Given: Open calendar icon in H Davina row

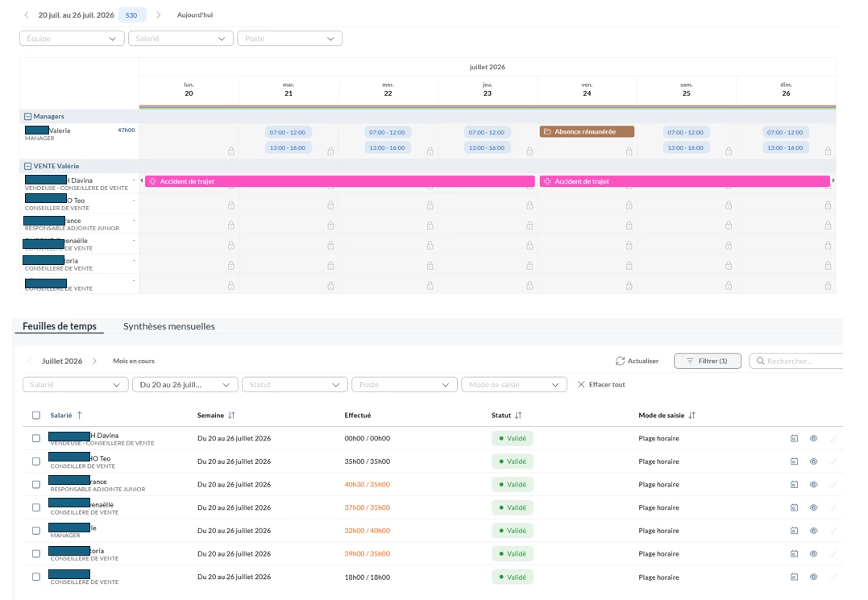Looking at the screenshot, I should point(795,439).
